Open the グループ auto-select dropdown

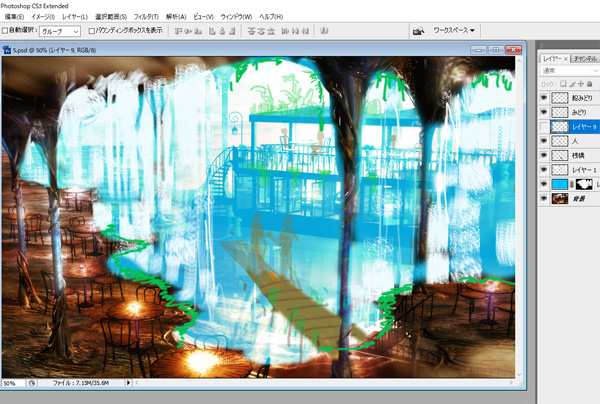coord(60,31)
